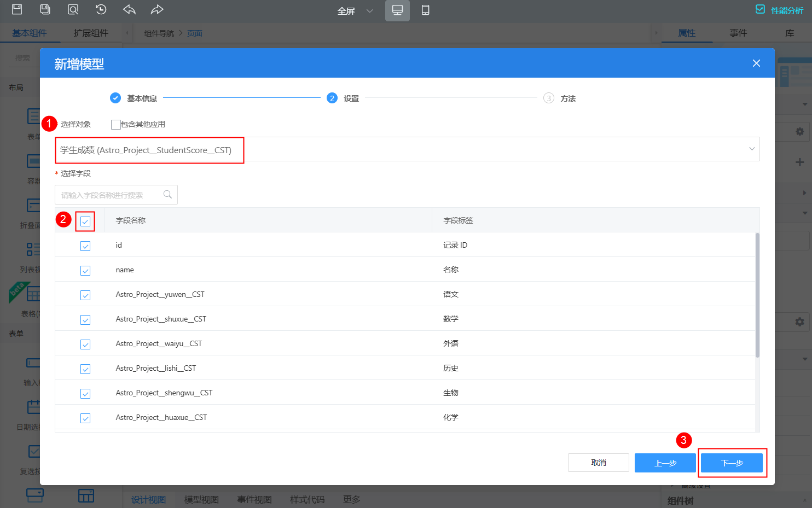Click the save-all icon in top toolbar
Viewport: 812px width, 508px height.
45,9
